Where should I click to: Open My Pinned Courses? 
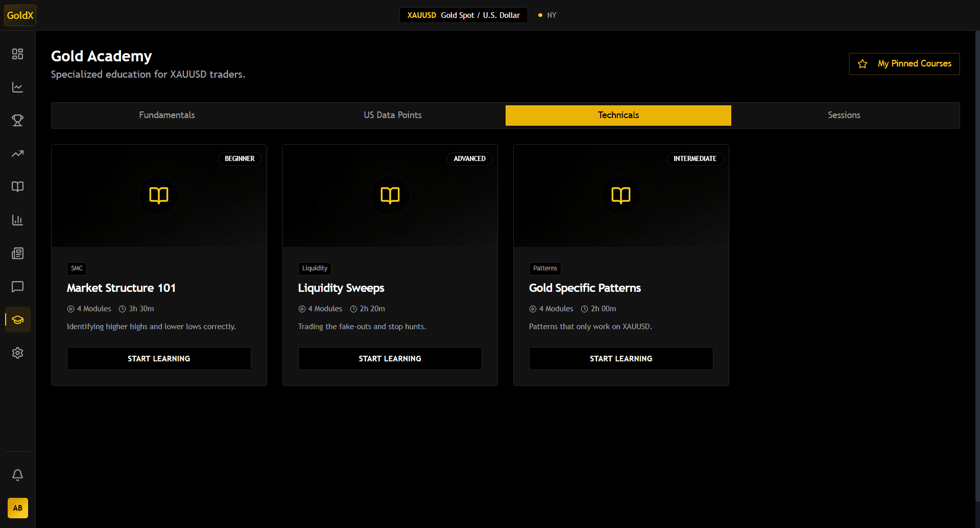904,64
